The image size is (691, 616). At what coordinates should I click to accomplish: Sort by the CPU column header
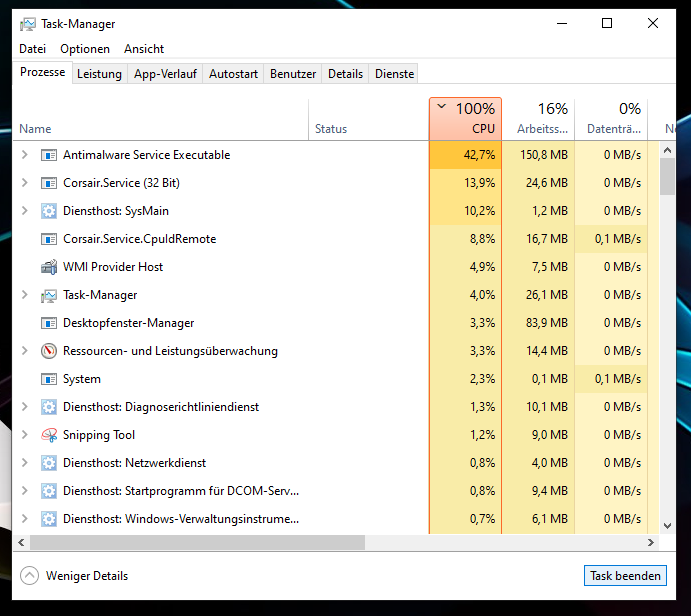(x=465, y=119)
